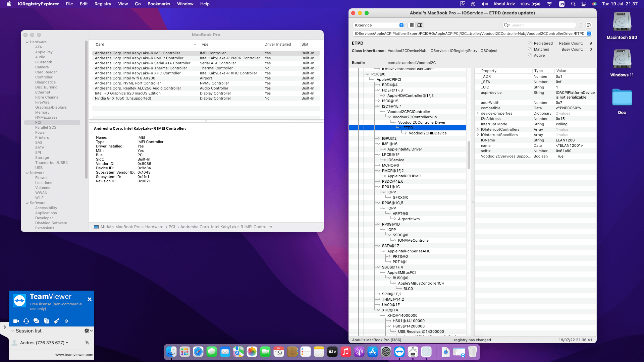Open the View menu
This screenshot has height=362, width=644.
click(123, 4)
